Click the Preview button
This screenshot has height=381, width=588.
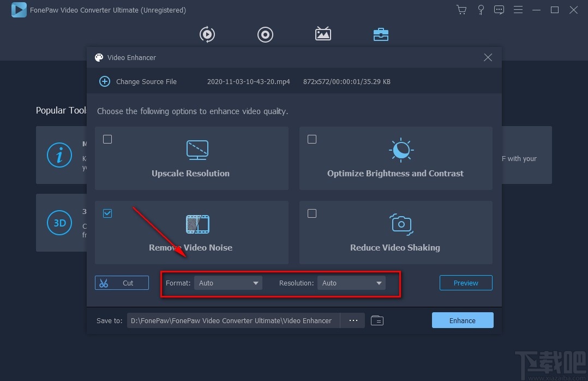(x=466, y=283)
